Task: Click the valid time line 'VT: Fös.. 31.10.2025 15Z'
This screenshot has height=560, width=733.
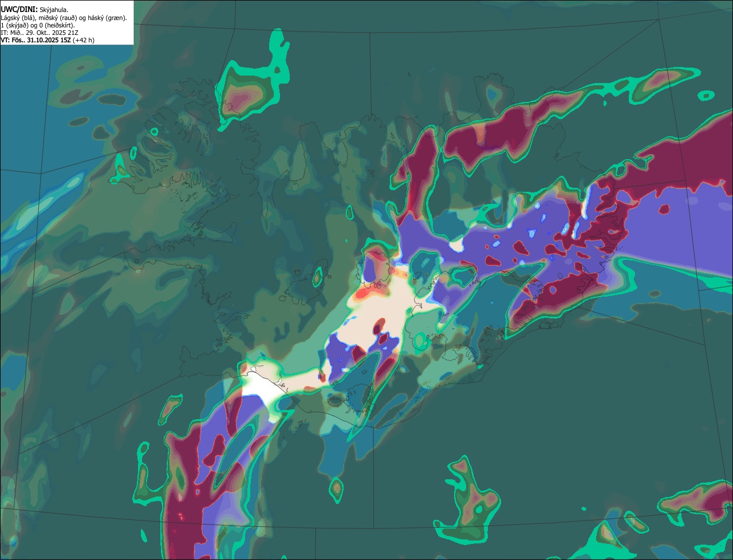Action: (36, 40)
